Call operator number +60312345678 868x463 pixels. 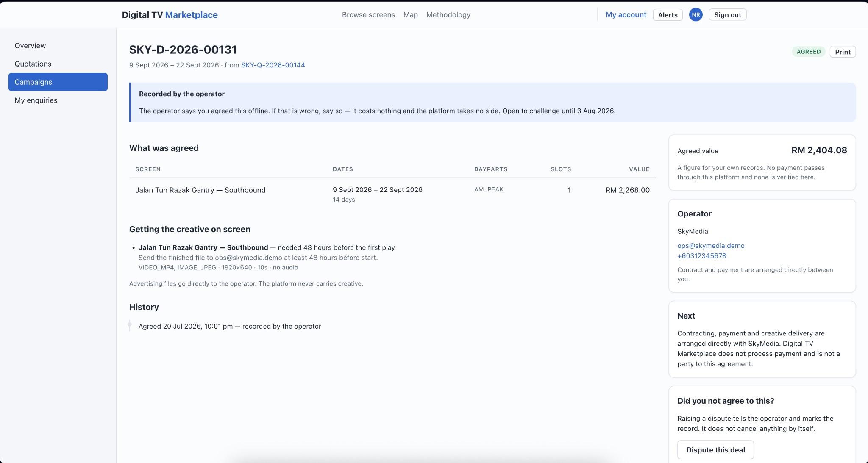coord(701,256)
